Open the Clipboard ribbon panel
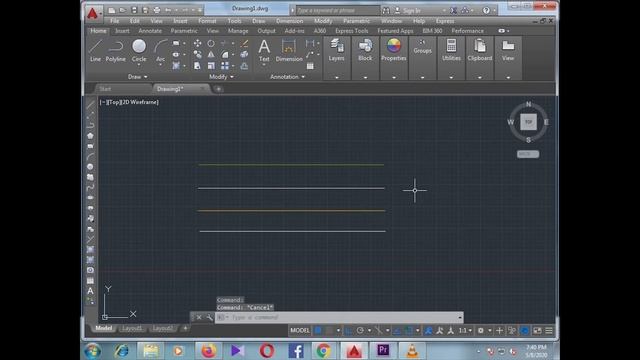Viewport: 640px width, 360px height. click(480, 50)
